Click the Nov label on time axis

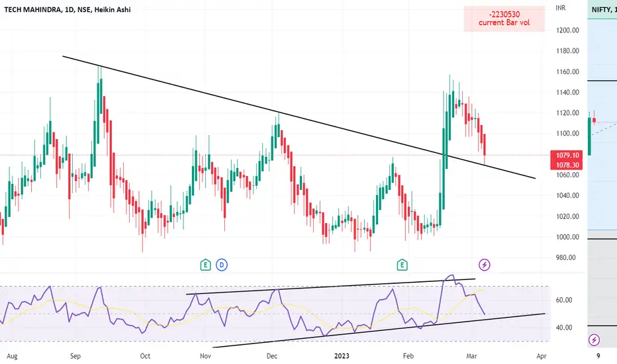pos(205,356)
